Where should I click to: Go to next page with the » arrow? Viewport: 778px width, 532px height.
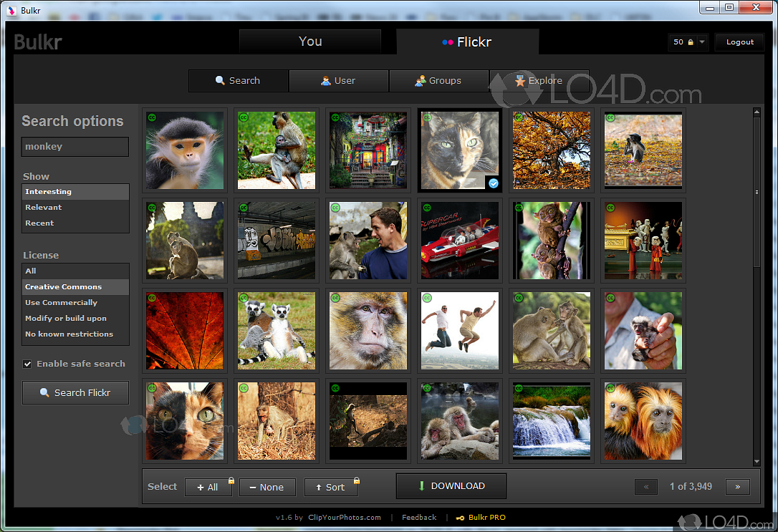[x=738, y=486]
